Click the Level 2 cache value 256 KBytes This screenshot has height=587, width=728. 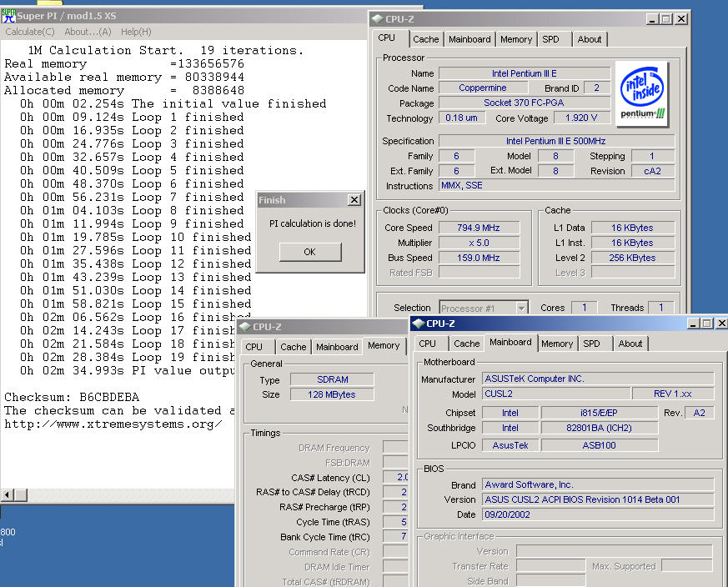(632, 258)
